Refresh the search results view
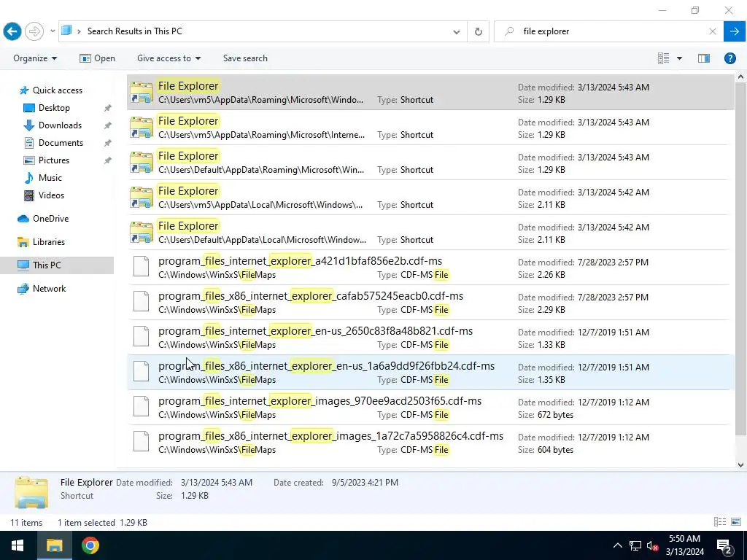747x560 pixels. [479, 32]
